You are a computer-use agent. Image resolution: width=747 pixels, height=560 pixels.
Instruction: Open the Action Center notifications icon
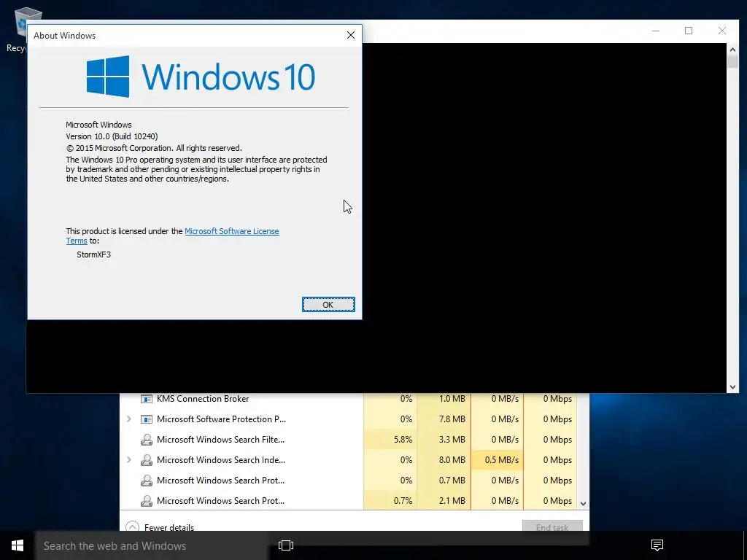(x=657, y=545)
